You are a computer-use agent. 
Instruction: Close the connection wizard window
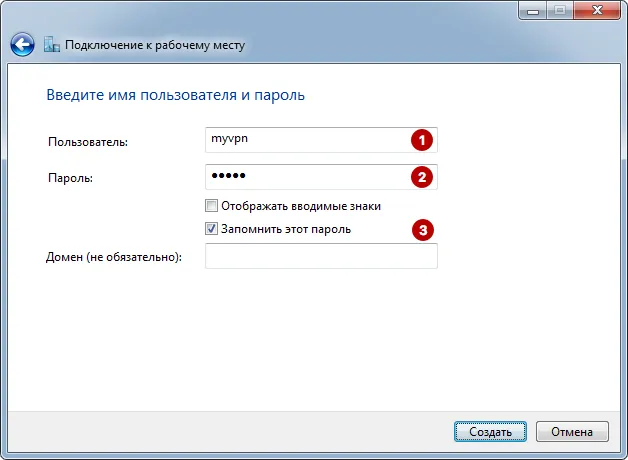(x=597, y=10)
